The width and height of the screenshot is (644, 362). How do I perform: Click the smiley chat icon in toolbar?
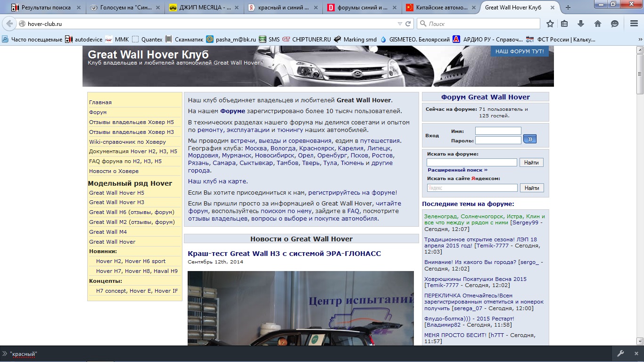tap(614, 24)
